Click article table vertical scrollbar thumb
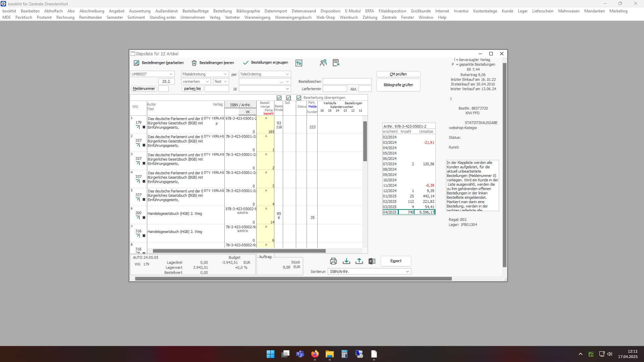The height and width of the screenshot is (362, 644). pyautogui.click(x=365, y=141)
